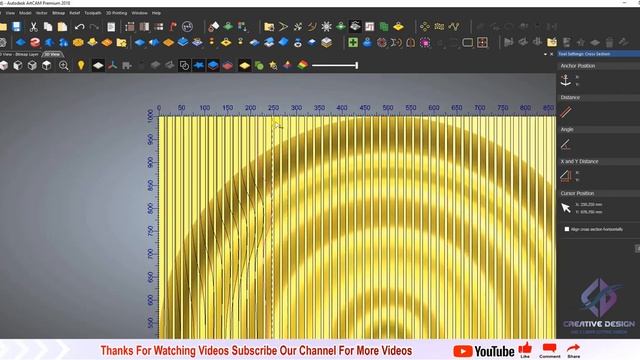Click the Open folder icon
This screenshot has height=360, width=640.
click(3, 27)
